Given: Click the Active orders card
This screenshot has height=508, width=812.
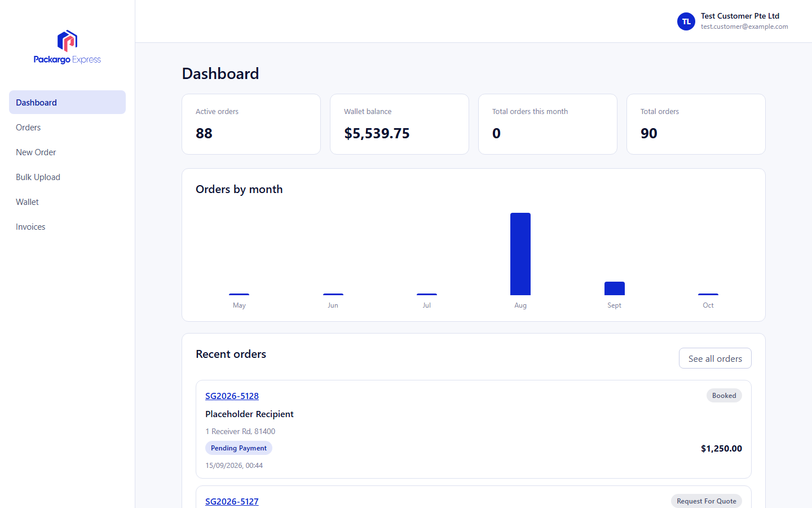Looking at the screenshot, I should click(251, 124).
